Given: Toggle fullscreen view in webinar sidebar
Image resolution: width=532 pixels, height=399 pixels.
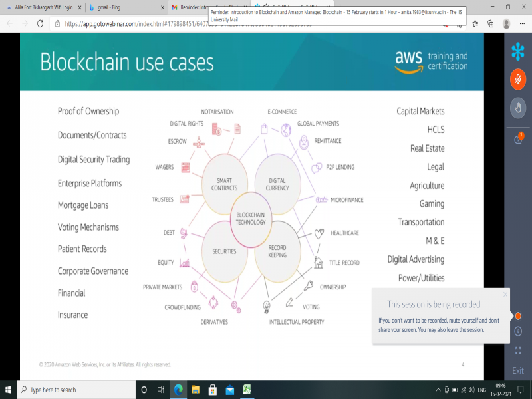Looking at the screenshot, I should click(x=518, y=350).
